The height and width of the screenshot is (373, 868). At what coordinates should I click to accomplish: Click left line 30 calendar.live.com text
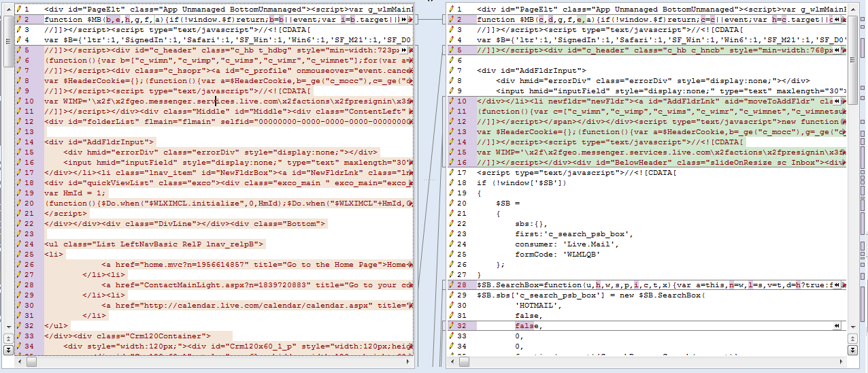(257, 305)
